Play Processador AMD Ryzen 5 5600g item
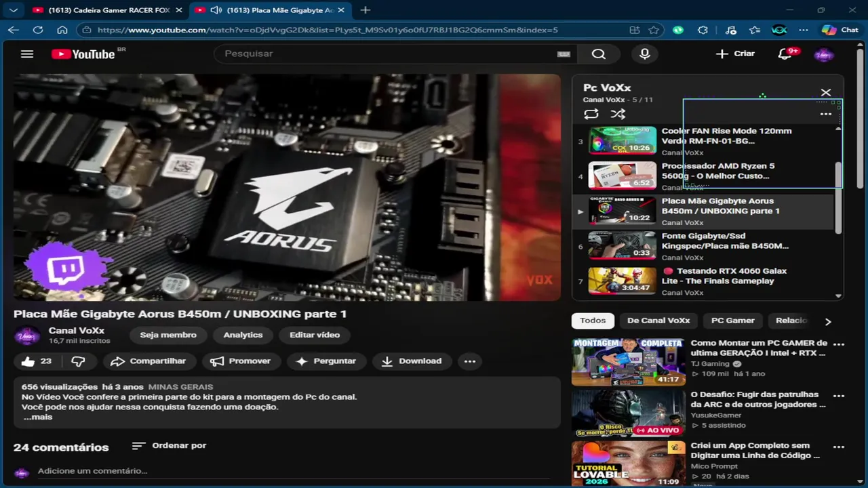 pyautogui.click(x=704, y=176)
